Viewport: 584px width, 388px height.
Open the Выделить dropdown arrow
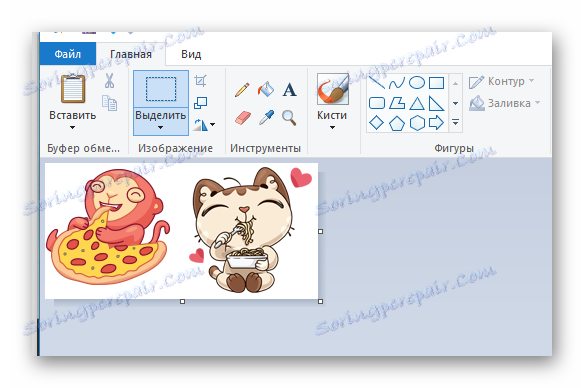pos(160,127)
